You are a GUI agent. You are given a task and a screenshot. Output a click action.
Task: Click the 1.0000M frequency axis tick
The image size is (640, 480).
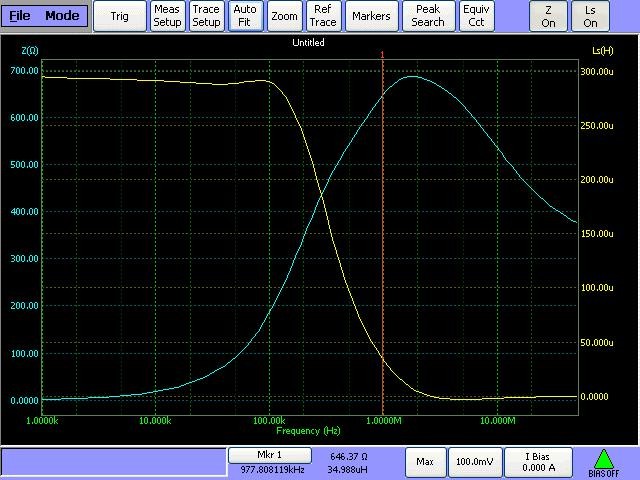(x=384, y=421)
